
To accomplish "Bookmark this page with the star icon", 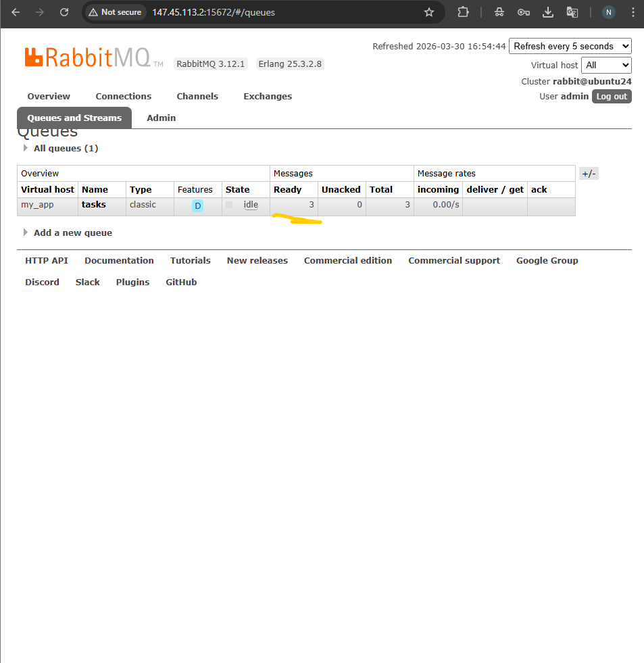I will [428, 12].
